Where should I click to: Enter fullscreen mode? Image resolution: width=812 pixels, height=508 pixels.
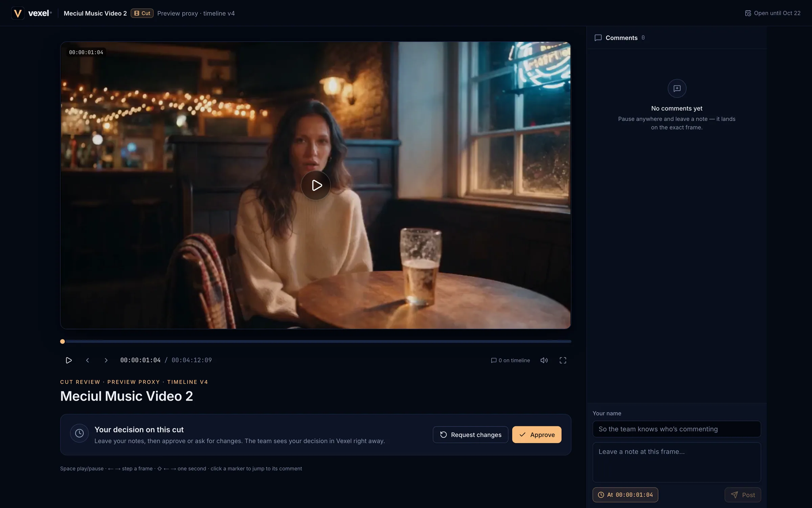point(563,360)
